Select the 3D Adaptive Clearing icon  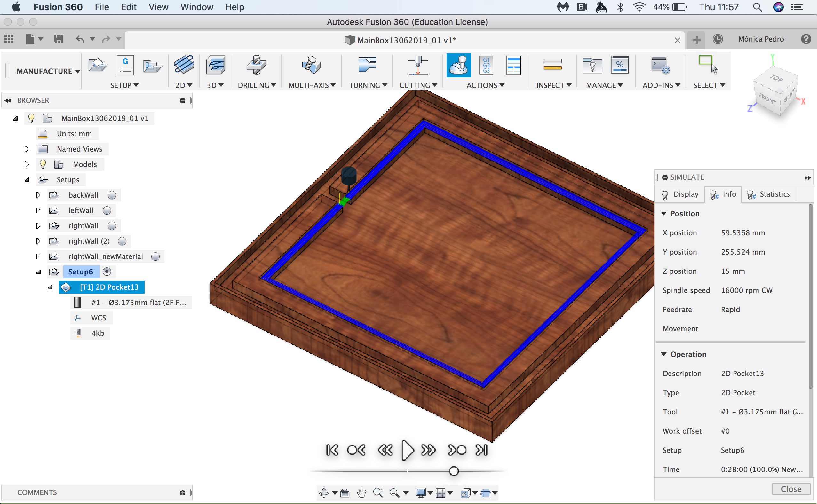215,65
